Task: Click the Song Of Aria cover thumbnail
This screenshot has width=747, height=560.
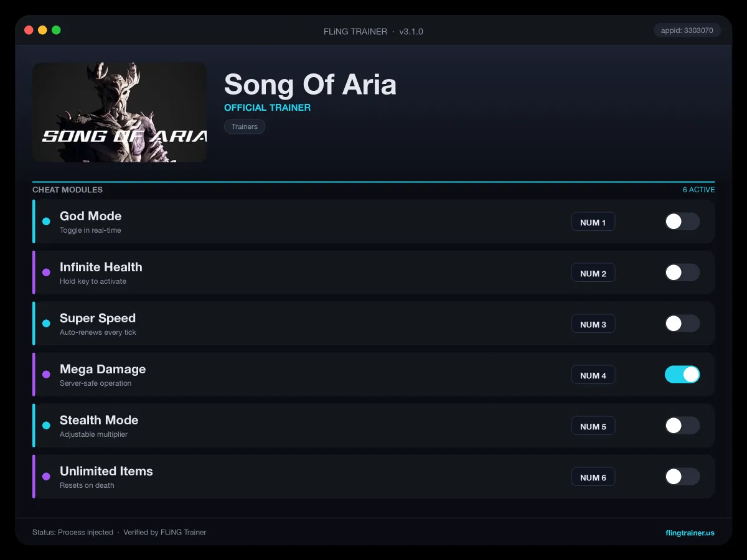Action: click(120, 112)
